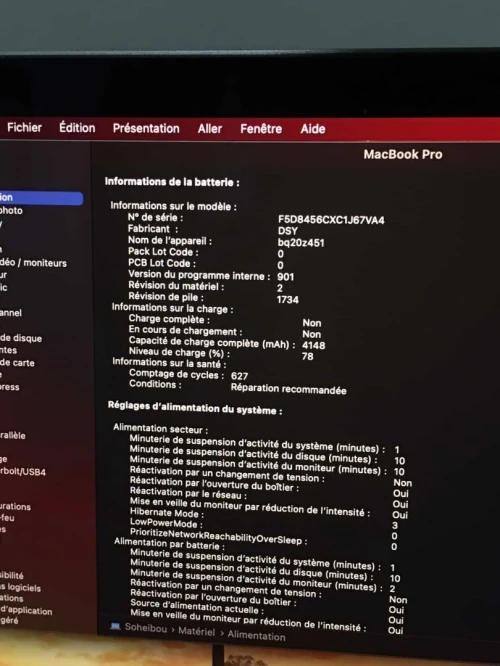Select Soheibou in the path bar
This screenshot has height=666, width=500.
tap(146, 628)
